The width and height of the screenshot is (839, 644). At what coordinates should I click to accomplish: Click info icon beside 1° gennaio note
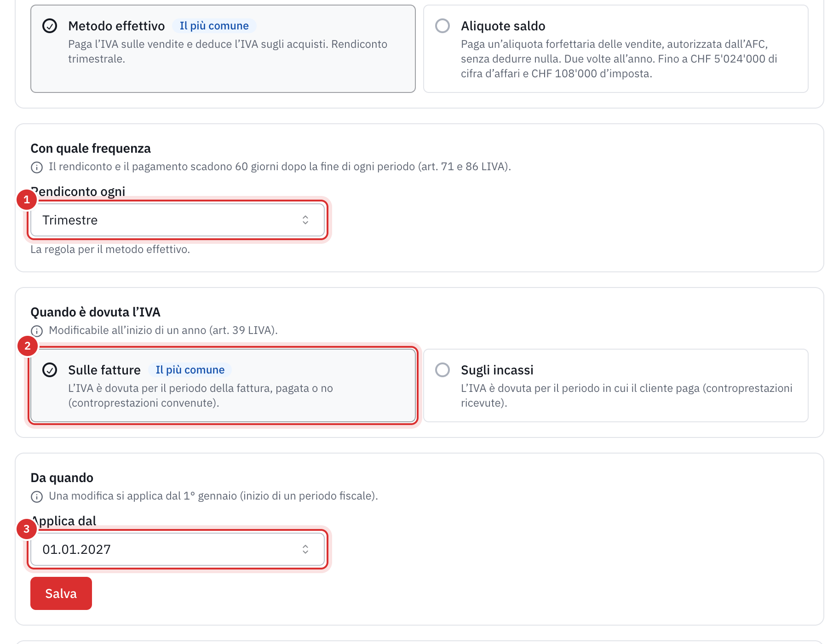tap(37, 496)
